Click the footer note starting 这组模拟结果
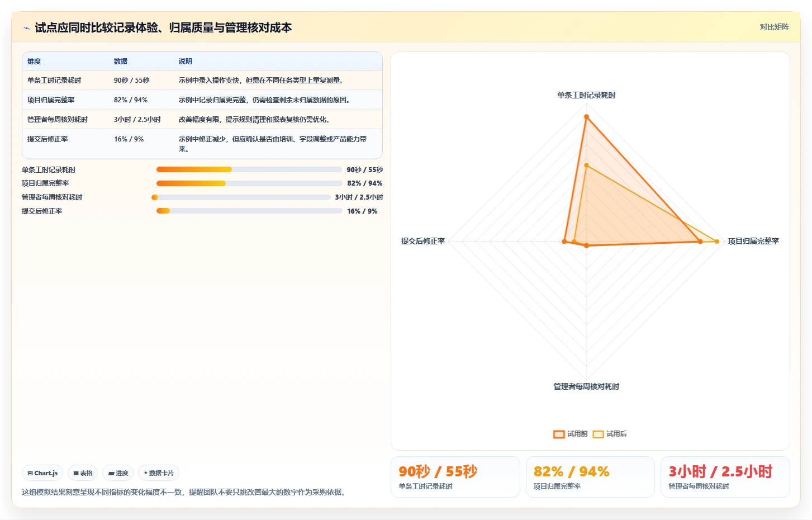Screen dimensions: 812x520 (185, 493)
